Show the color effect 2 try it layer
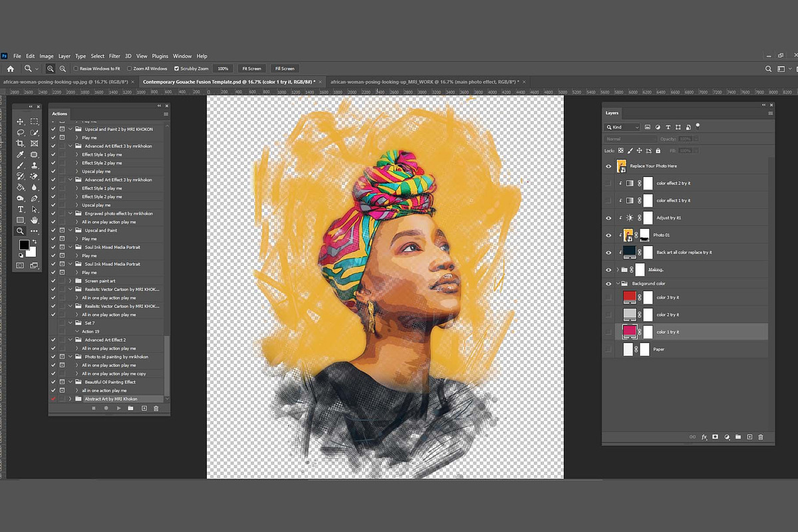Viewport: 798px width, 532px height. coord(608,184)
